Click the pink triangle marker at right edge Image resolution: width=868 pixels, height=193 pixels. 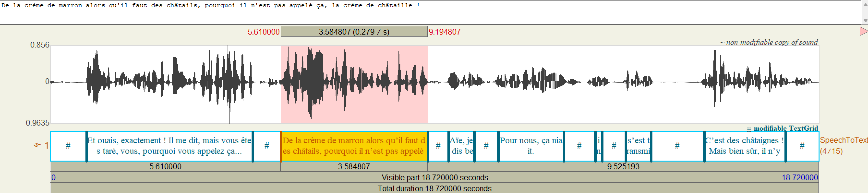click(x=863, y=32)
